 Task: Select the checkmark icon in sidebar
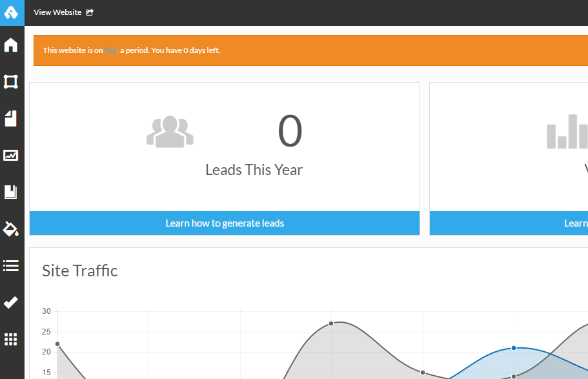point(11,302)
